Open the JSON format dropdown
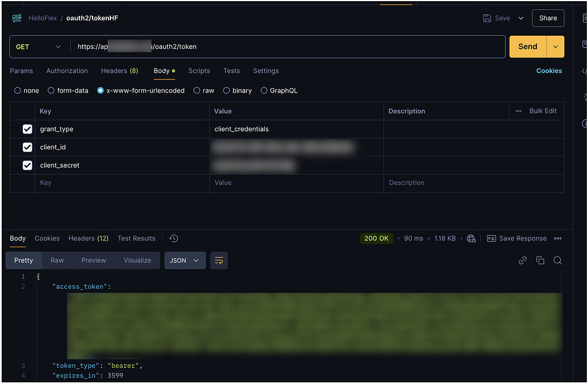Viewport: 588px width, 384px height. [184, 260]
